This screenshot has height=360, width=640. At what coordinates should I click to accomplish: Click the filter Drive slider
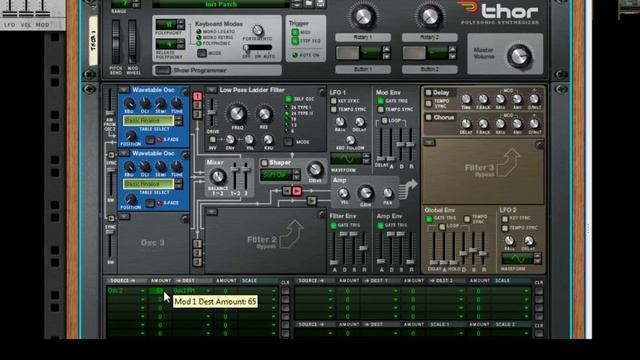click(x=211, y=113)
